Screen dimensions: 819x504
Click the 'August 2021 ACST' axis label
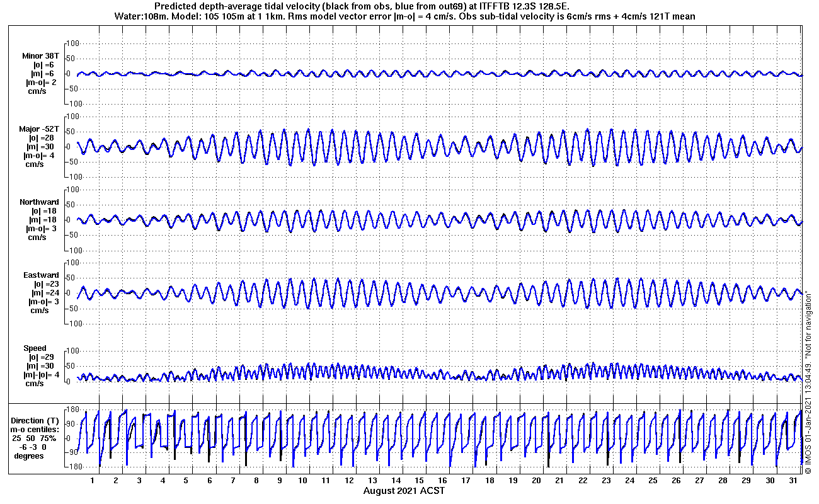(x=404, y=491)
